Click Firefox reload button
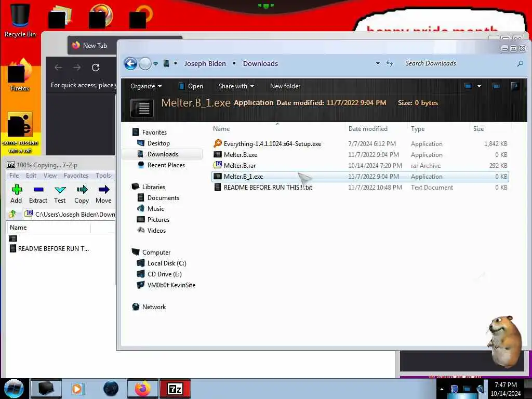The height and width of the screenshot is (399, 532). pos(96,68)
